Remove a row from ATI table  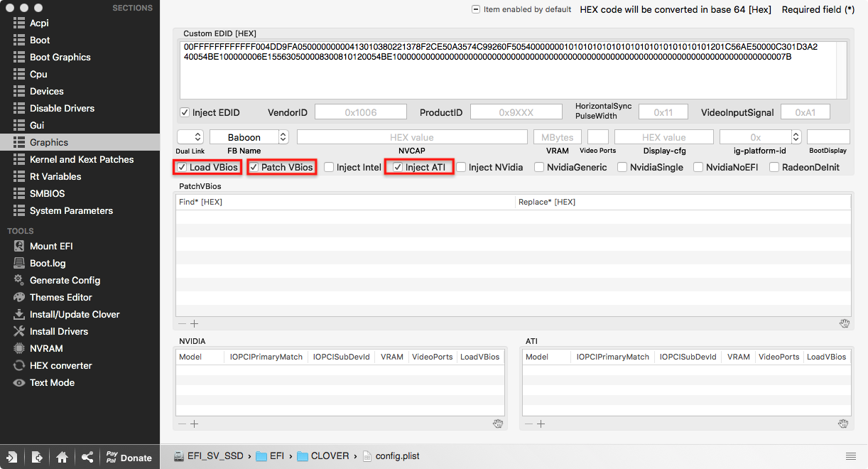pos(528,424)
